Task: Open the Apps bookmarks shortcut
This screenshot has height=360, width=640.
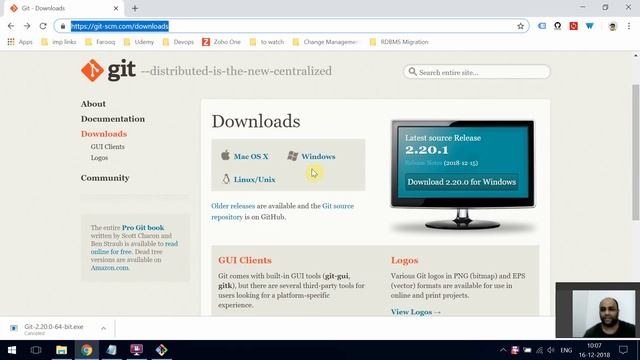Action: pyautogui.click(x=20, y=42)
